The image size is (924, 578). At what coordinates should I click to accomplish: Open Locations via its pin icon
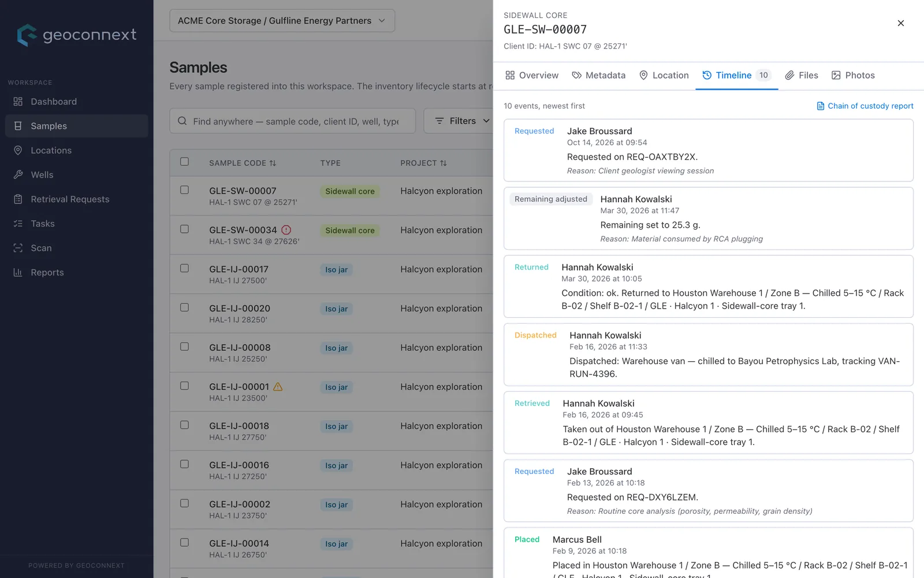pos(18,150)
